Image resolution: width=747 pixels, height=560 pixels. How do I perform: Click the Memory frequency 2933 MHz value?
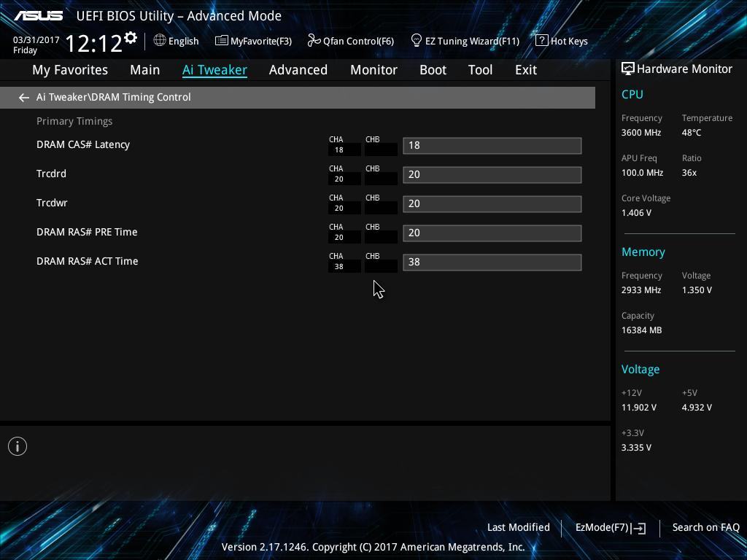coord(640,290)
